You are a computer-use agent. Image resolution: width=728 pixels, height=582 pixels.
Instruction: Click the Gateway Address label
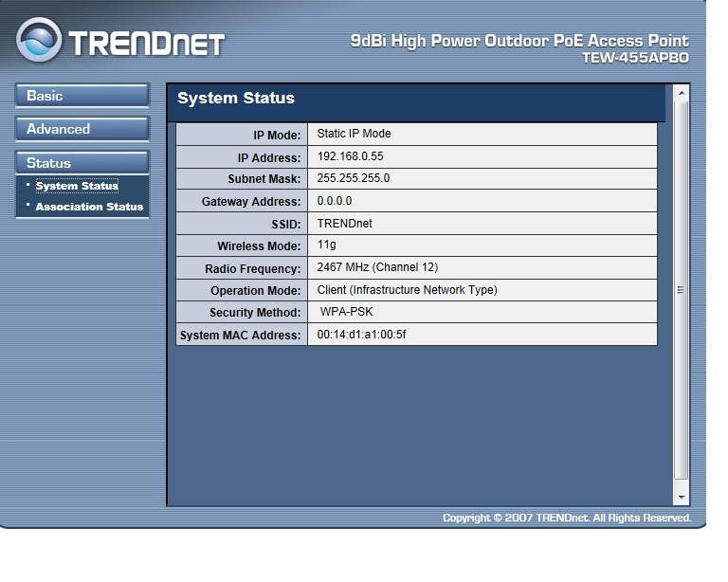point(251,202)
